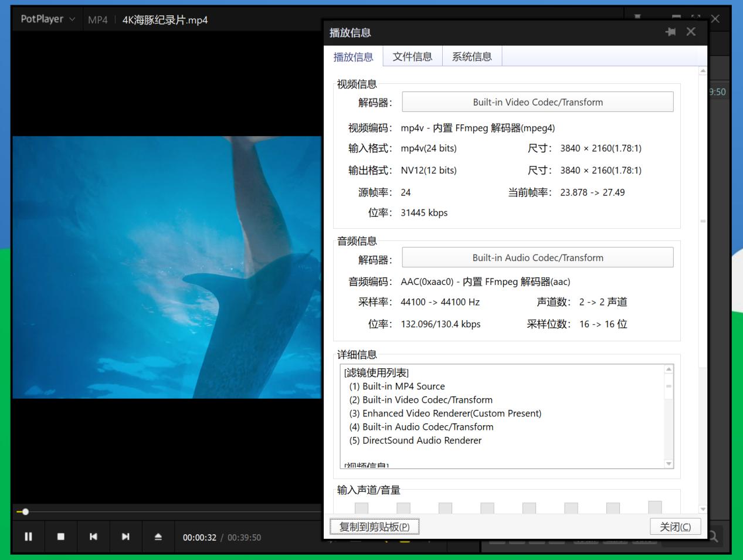
Task: Click 复制到剪贴板 button
Action: [x=375, y=526]
